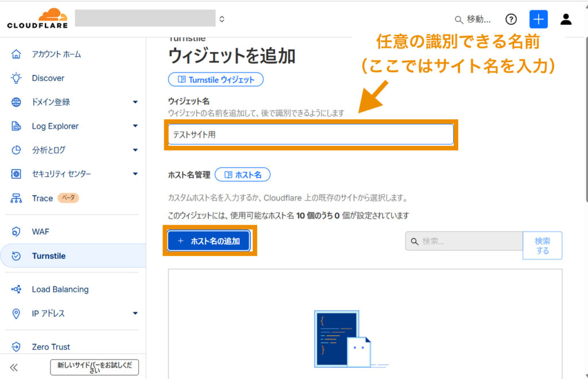Expand the セキュリティ センター arrow
The image size is (588, 379).
pyautogui.click(x=135, y=174)
